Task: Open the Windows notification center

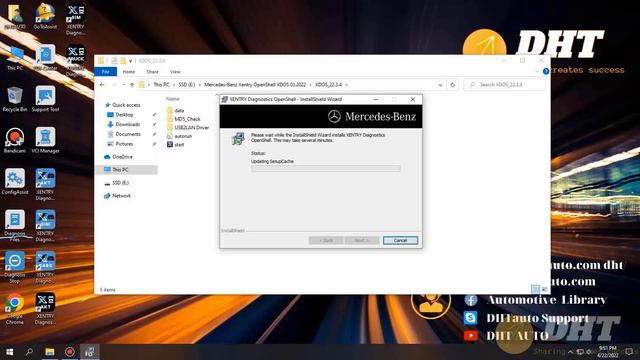Action: point(629,351)
